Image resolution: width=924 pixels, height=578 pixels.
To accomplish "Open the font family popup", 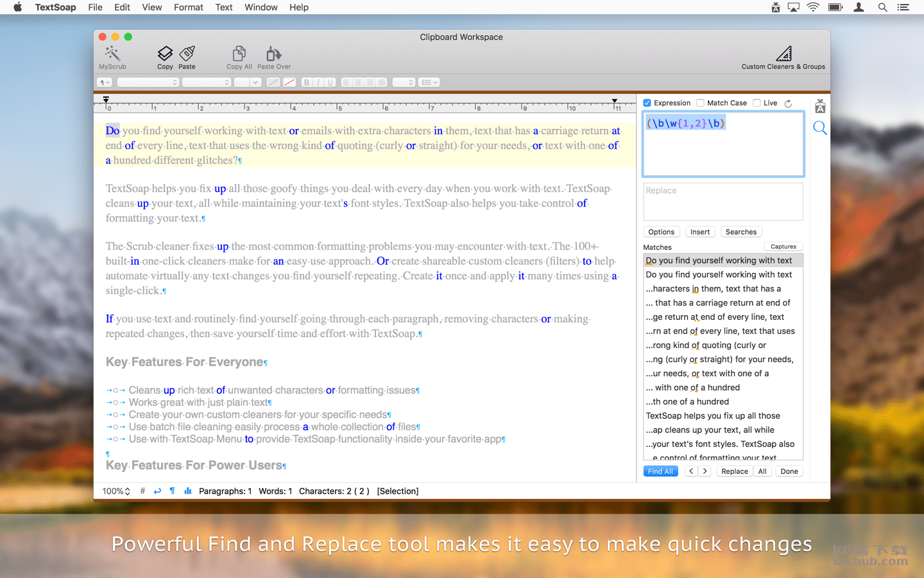I will click(x=148, y=82).
